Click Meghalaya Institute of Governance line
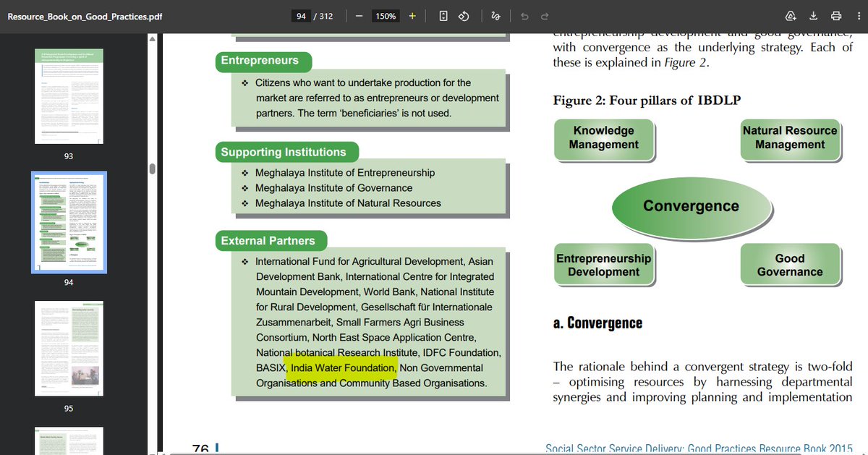This screenshot has width=868, height=455. coord(334,188)
